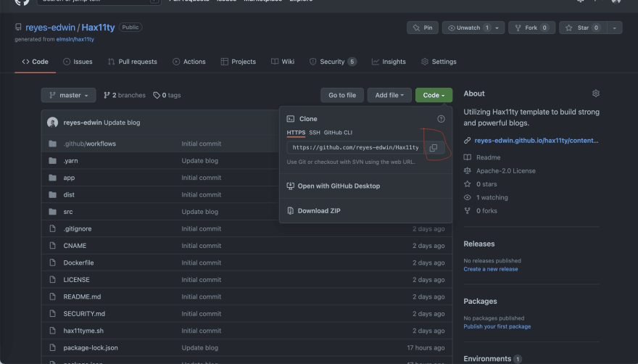The image size is (638, 364).
Task: Pin the repository
Action: tap(423, 28)
